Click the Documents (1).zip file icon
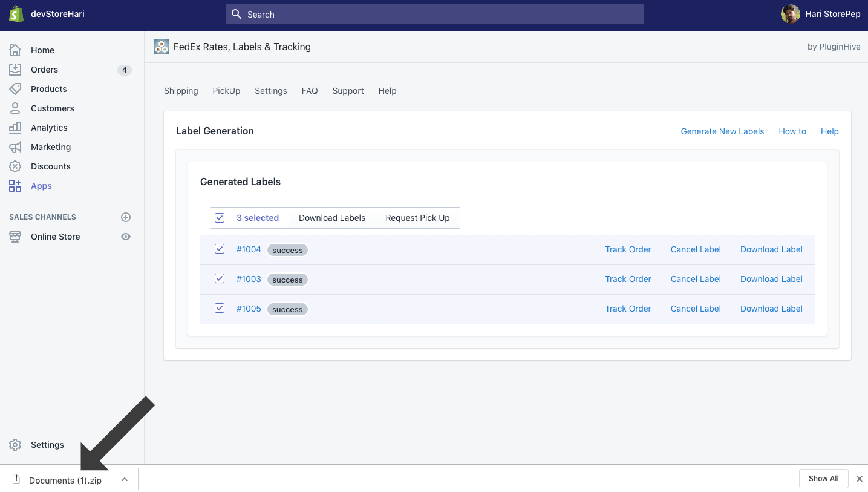The image size is (868, 492). click(17, 479)
